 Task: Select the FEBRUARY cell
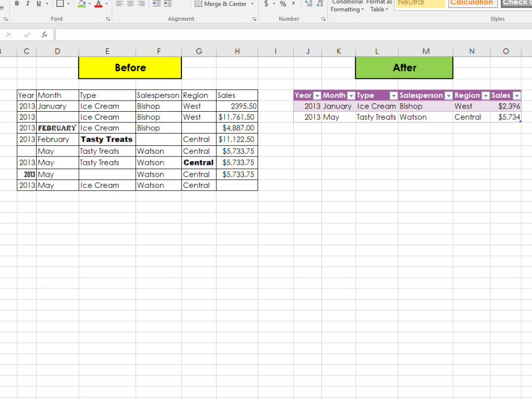click(57, 128)
